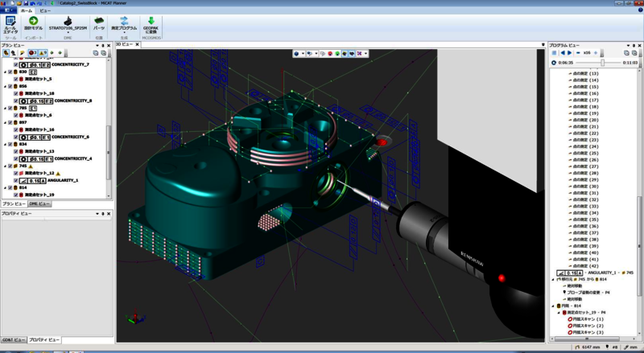Click the grey annotation display icon in 3D toolbar

[323, 53]
